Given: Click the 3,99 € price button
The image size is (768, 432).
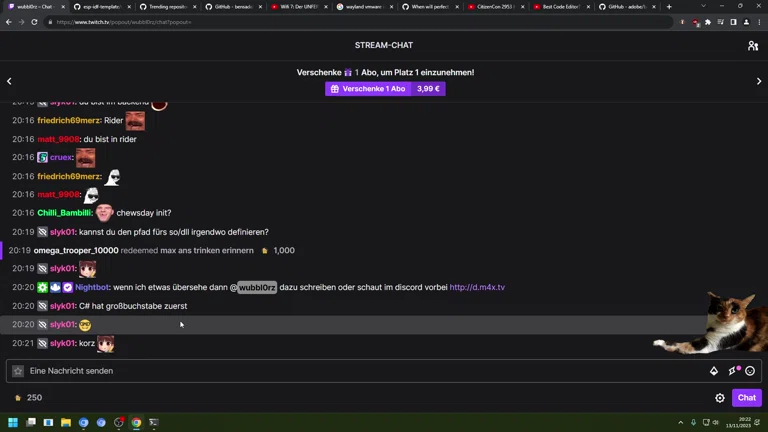Looking at the screenshot, I should (x=428, y=89).
